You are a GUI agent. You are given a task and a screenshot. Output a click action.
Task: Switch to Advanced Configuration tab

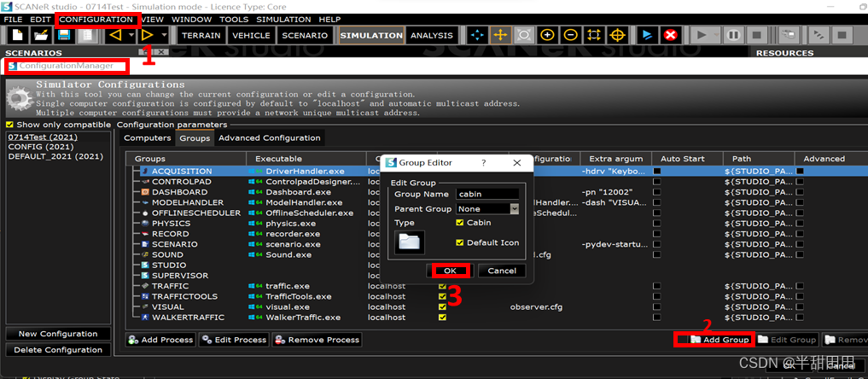(270, 137)
